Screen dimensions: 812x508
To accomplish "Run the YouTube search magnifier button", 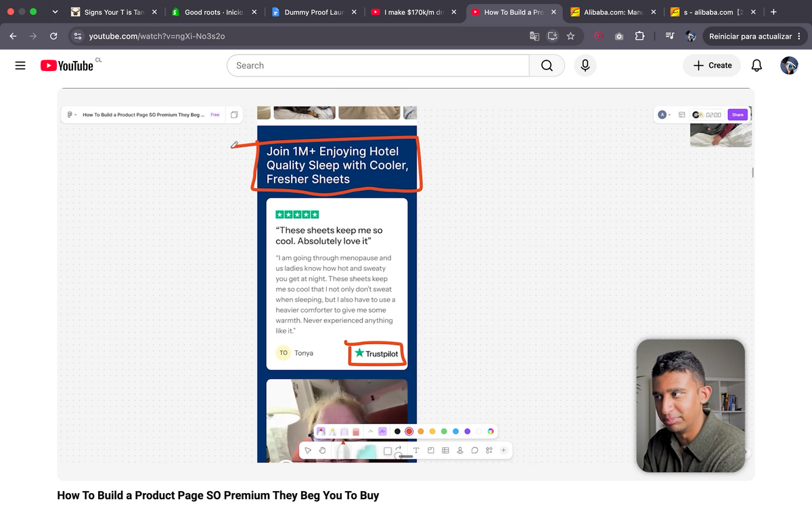I will coord(547,66).
